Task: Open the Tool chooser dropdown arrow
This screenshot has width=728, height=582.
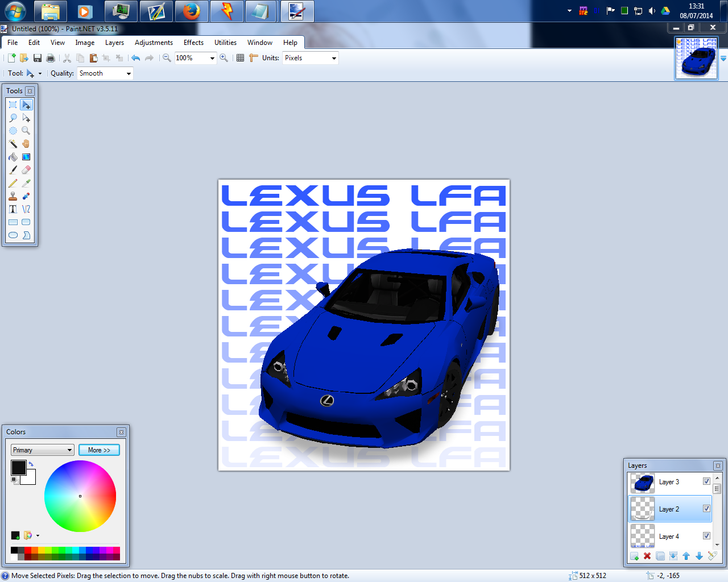Action: click(x=40, y=74)
